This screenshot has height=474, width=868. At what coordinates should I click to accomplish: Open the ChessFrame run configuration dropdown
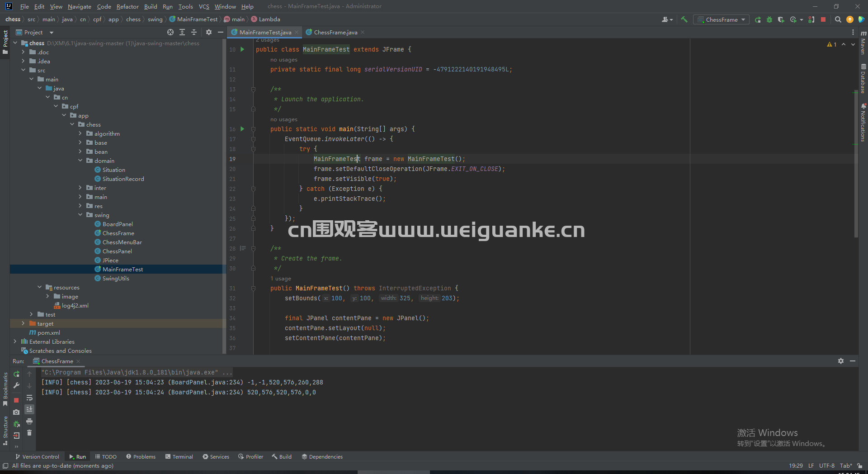click(722, 19)
